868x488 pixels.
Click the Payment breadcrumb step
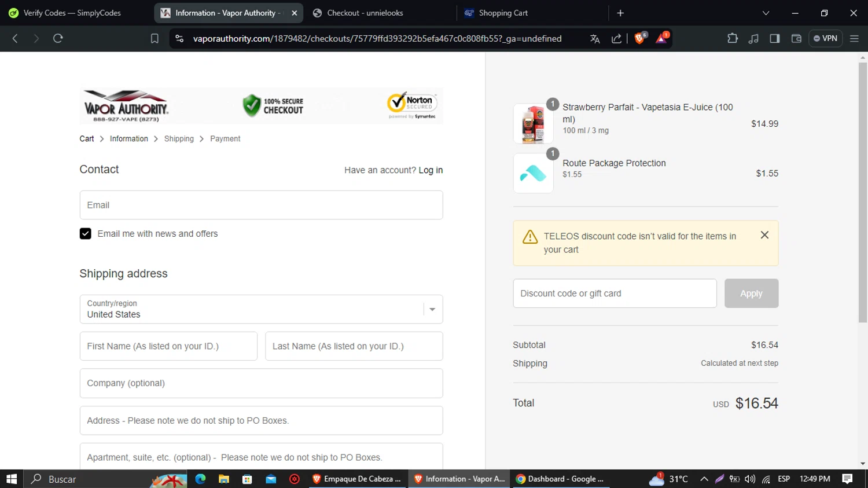225,139
